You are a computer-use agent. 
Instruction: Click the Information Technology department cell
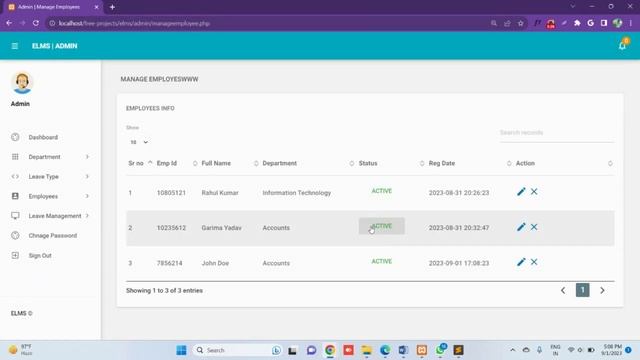point(297,193)
